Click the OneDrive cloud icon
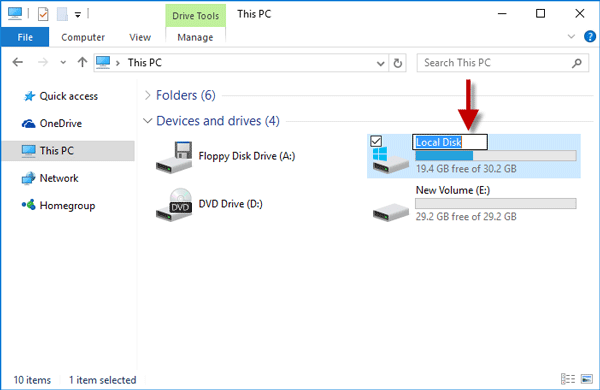Viewport: 600px width, 390px height. tap(28, 124)
